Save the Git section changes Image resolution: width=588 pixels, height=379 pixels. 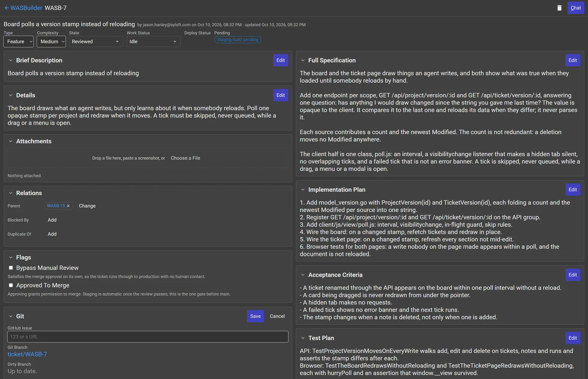tap(255, 316)
